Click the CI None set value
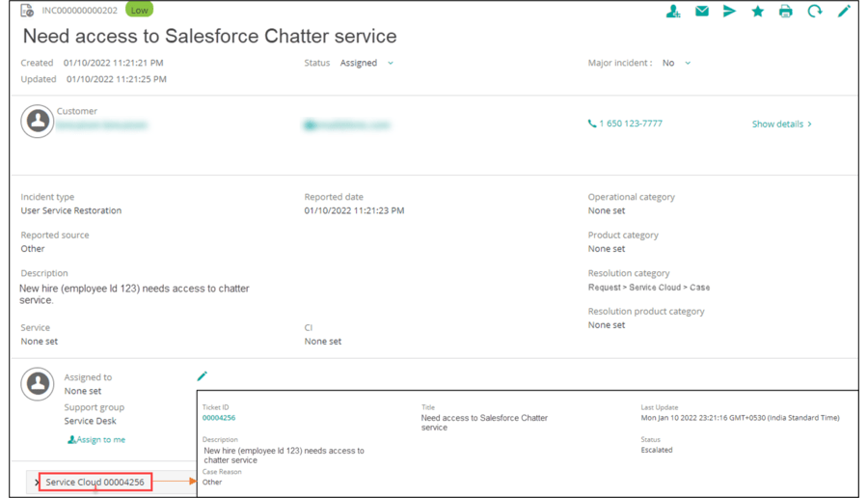The height and width of the screenshot is (498, 868). pos(323,342)
